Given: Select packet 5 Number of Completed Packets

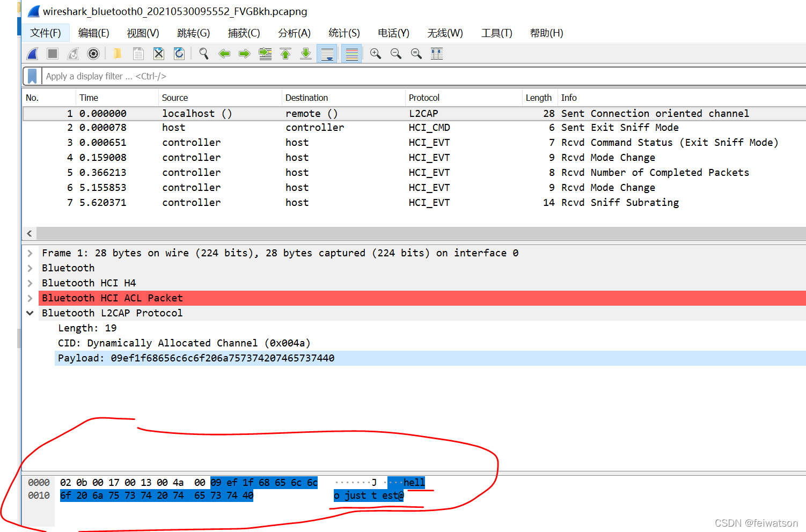Looking at the screenshot, I should [414, 173].
